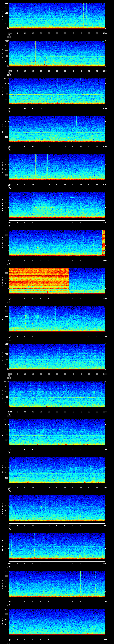Click the spectrogram panel starting at 6:24:00
114x644 pixels.
pos(57,394)
